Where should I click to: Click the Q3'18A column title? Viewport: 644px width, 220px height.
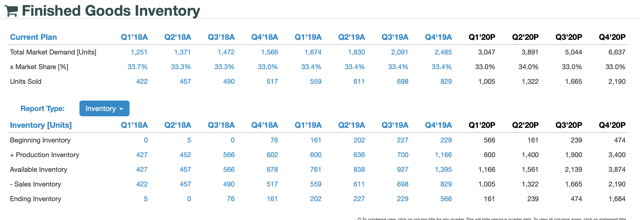221,37
